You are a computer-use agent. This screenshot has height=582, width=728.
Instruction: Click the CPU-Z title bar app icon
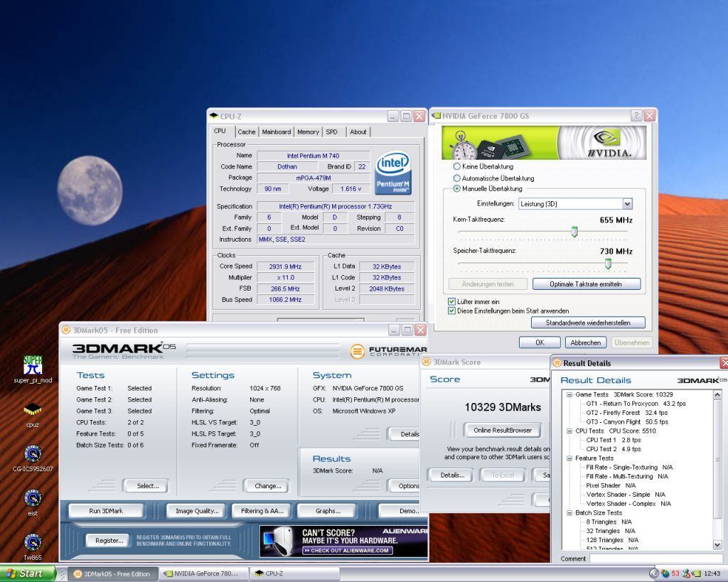click(213, 116)
